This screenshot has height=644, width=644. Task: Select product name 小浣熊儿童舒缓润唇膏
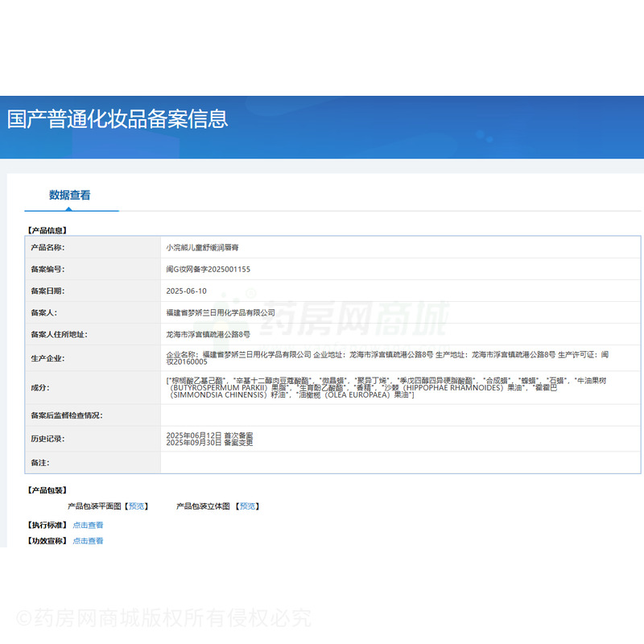(202, 248)
